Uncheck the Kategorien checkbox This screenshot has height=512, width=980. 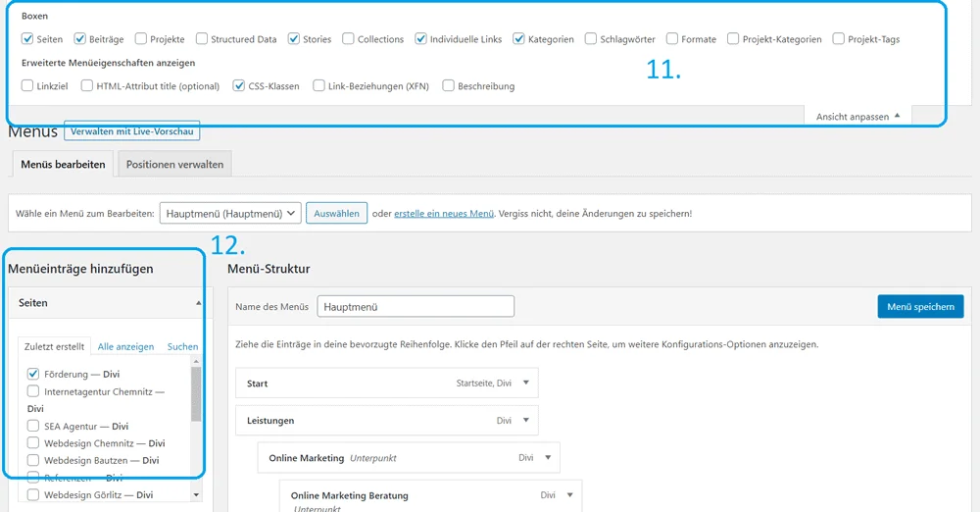point(518,39)
